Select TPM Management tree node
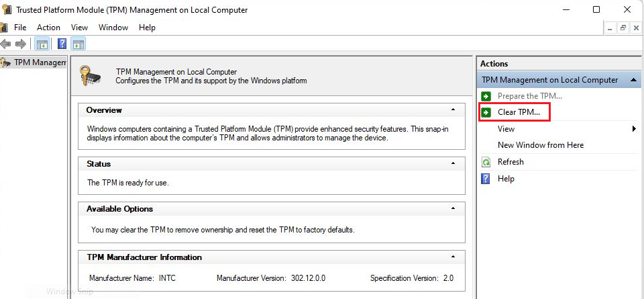 tap(34, 62)
